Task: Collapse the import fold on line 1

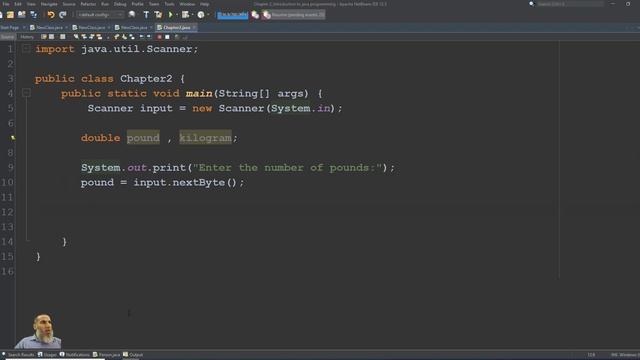Action: tap(26, 49)
